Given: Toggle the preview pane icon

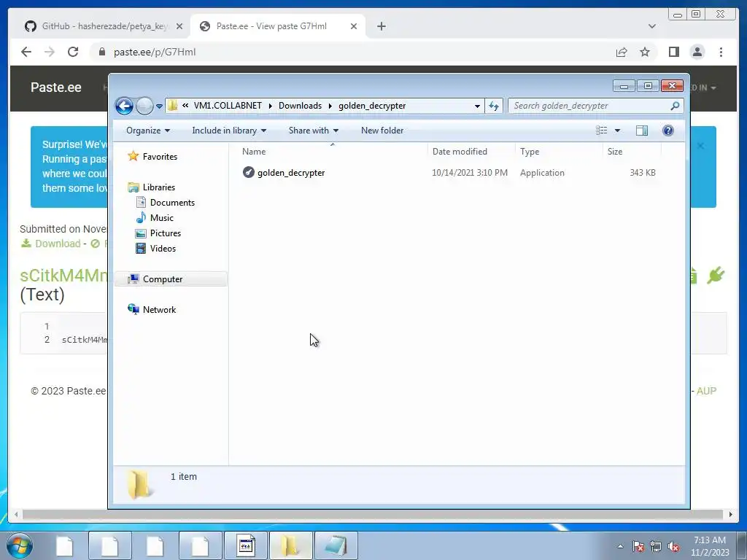Looking at the screenshot, I should point(642,131).
